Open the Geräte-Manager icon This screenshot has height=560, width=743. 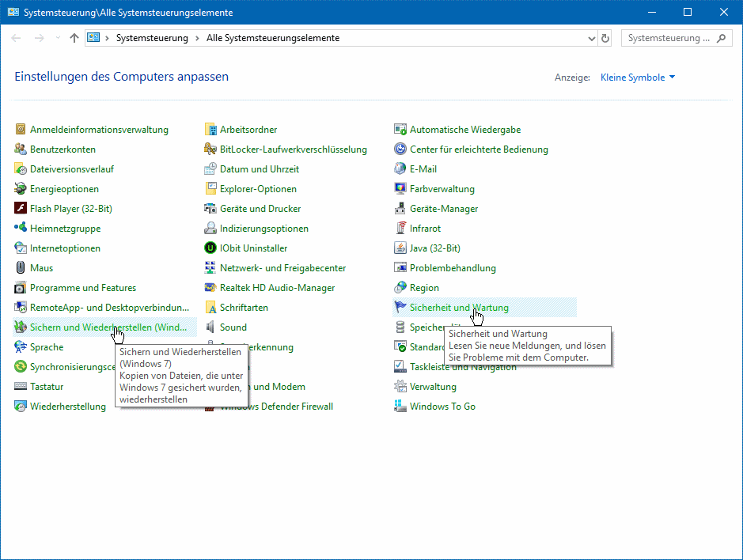pyautogui.click(x=400, y=209)
